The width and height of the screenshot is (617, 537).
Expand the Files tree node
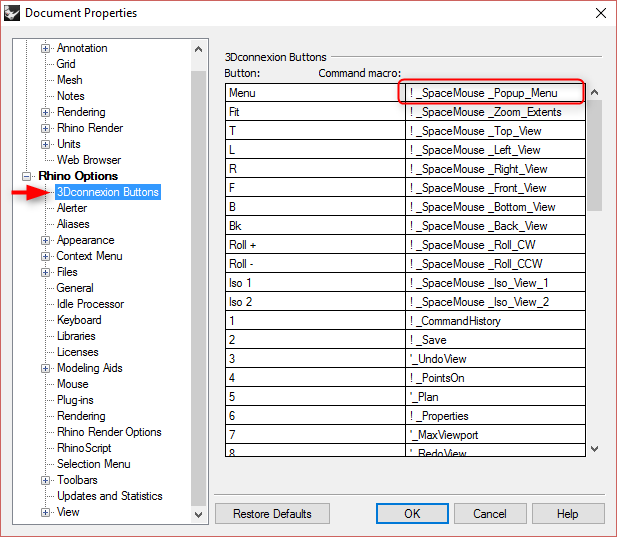45,272
